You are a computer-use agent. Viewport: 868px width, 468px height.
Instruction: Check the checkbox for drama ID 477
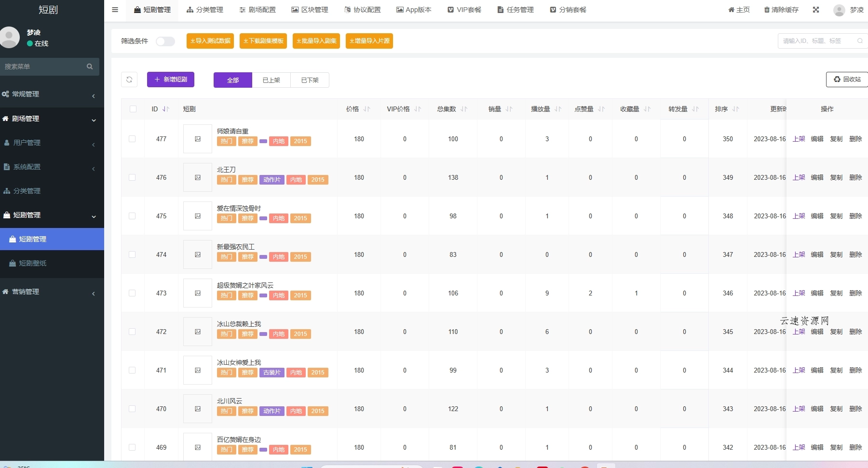click(x=133, y=139)
